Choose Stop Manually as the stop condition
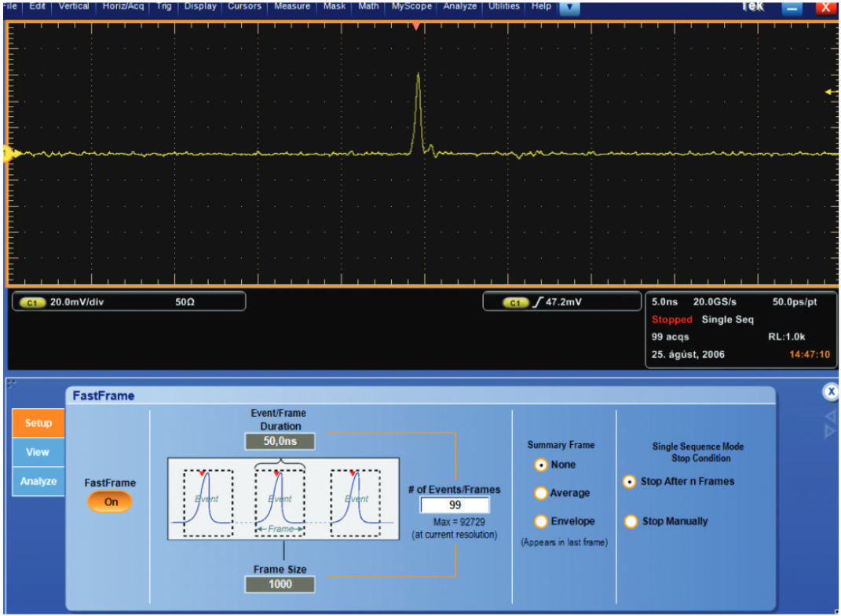This screenshot has width=841, height=616. tap(631, 522)
